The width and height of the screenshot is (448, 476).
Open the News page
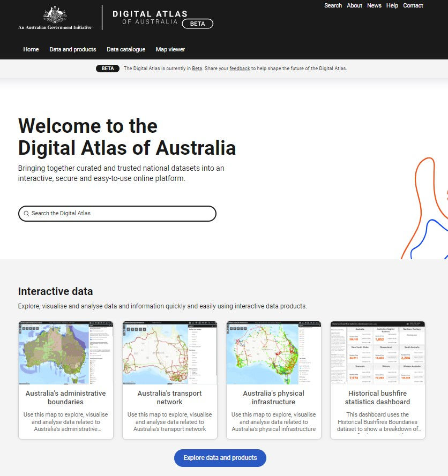[374, 5]
